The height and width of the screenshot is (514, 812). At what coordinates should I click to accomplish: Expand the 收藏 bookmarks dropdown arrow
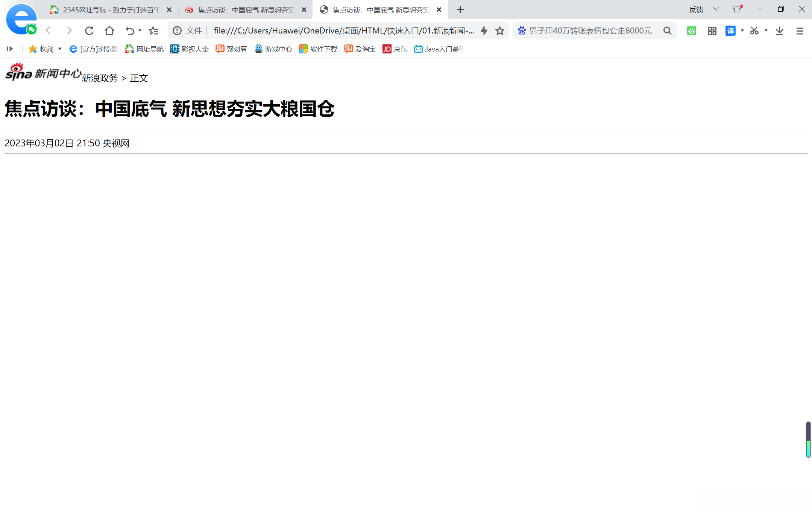coord(60,49)
